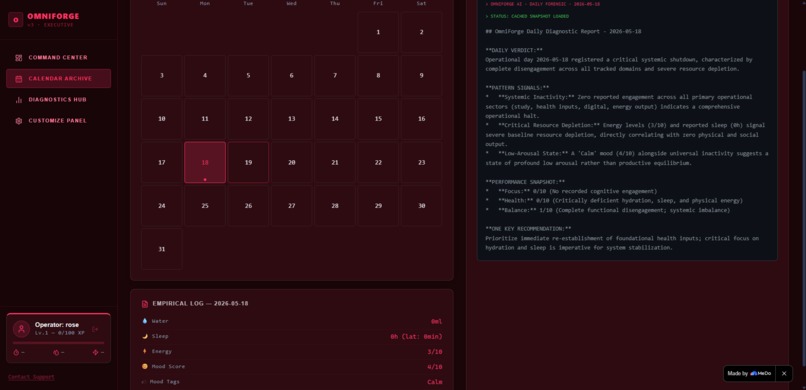Image resolution: width=806 pixels, height=390 pixels.
Task: Click the Water value 0ml
Action: coord(436,322)
